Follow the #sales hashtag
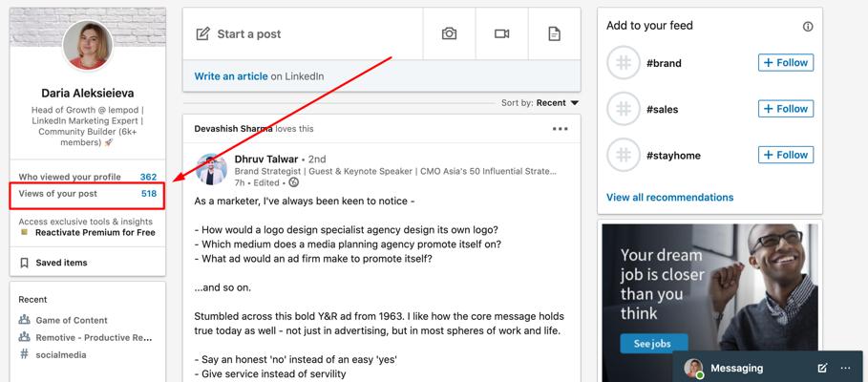The width and height of the screenshot is (868, 382). [x=785, y=109]
